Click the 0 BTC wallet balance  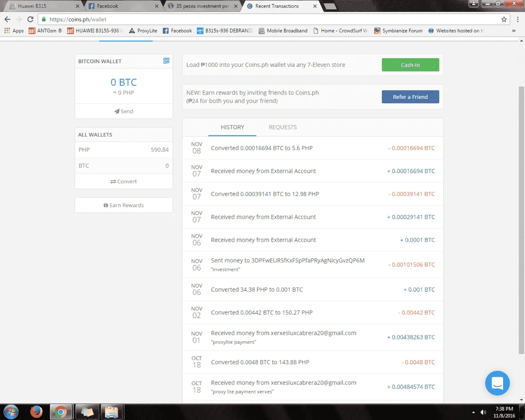coord(124,82)
